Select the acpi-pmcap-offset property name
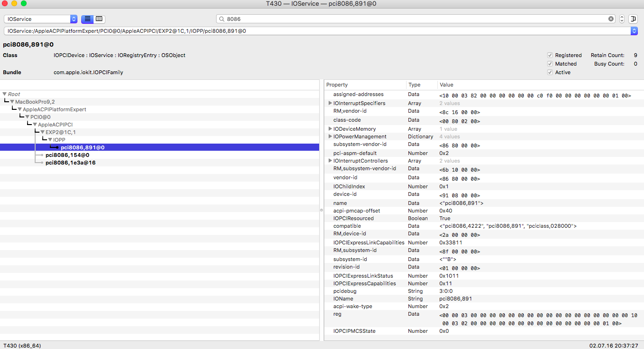644x349 pixels. [357, 211]
